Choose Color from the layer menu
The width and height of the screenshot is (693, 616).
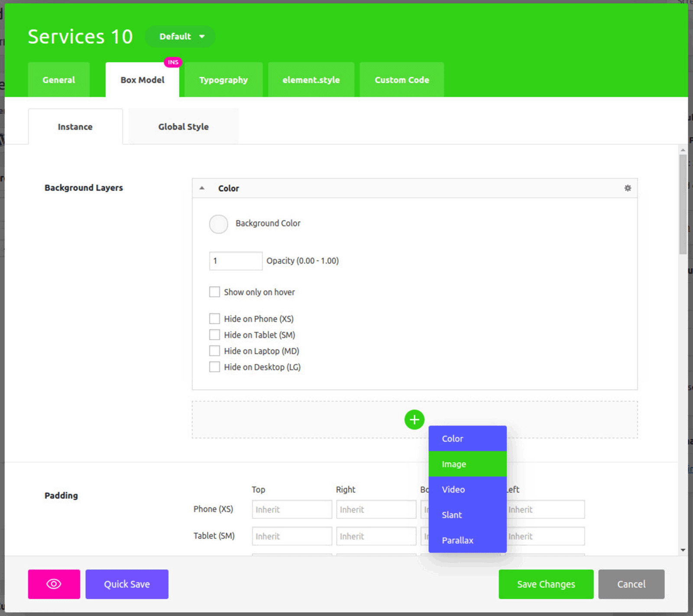tap(467, 439)
